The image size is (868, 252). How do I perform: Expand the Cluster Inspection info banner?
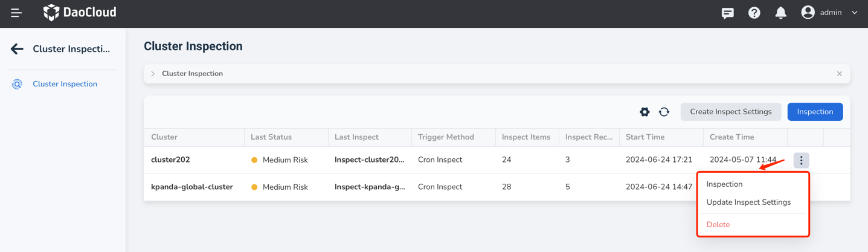pos(153,74)
